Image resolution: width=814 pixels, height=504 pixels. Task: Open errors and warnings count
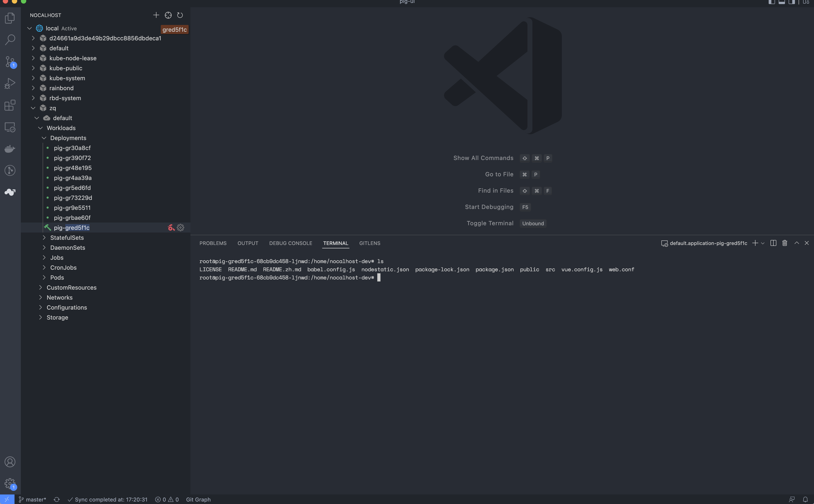point(167,499)
